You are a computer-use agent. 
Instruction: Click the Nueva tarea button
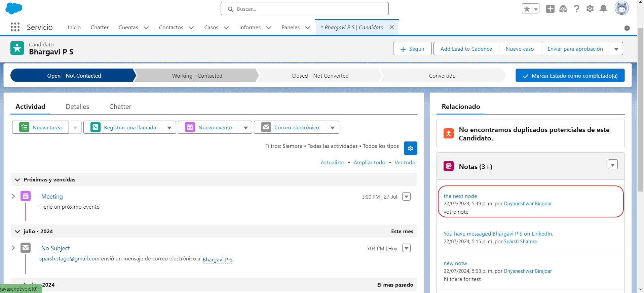click(x=40, y=127)
